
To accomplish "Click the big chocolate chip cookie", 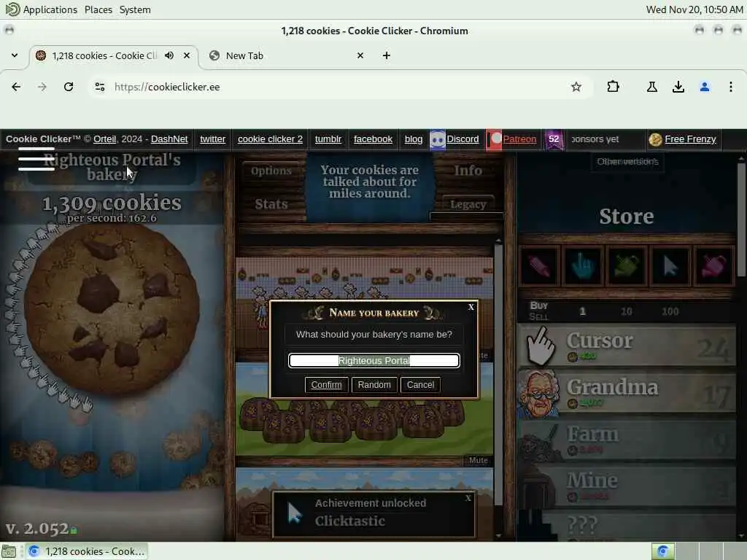I will click(x=112, y=308).
